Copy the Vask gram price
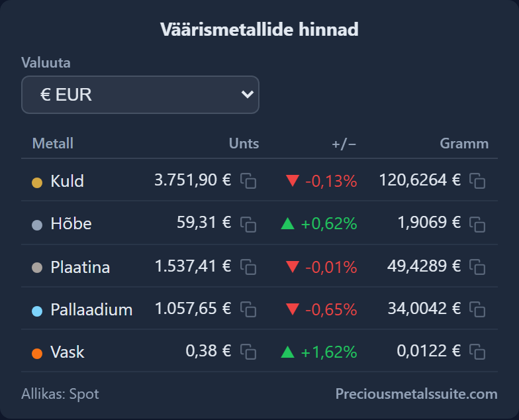 [477, 352]
